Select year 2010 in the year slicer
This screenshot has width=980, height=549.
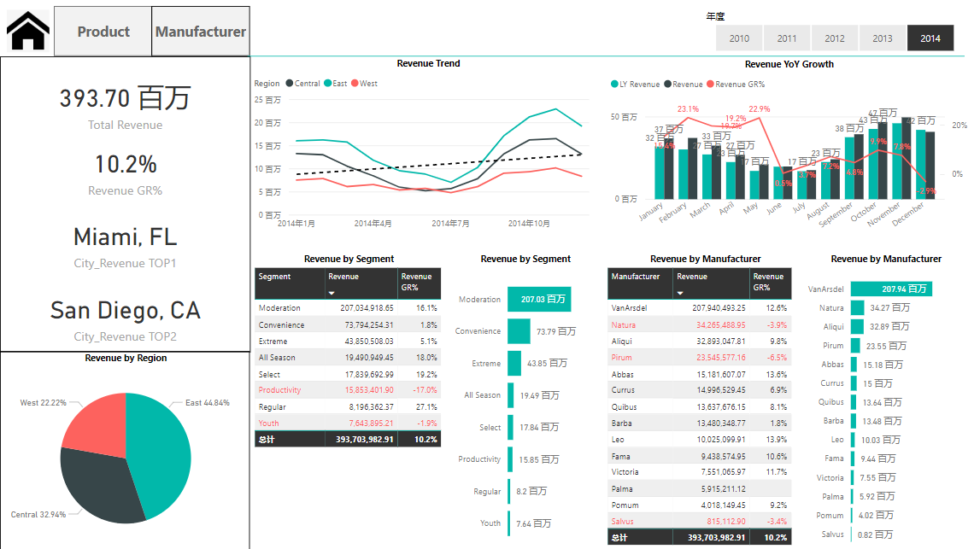click(x=739, y=38)
